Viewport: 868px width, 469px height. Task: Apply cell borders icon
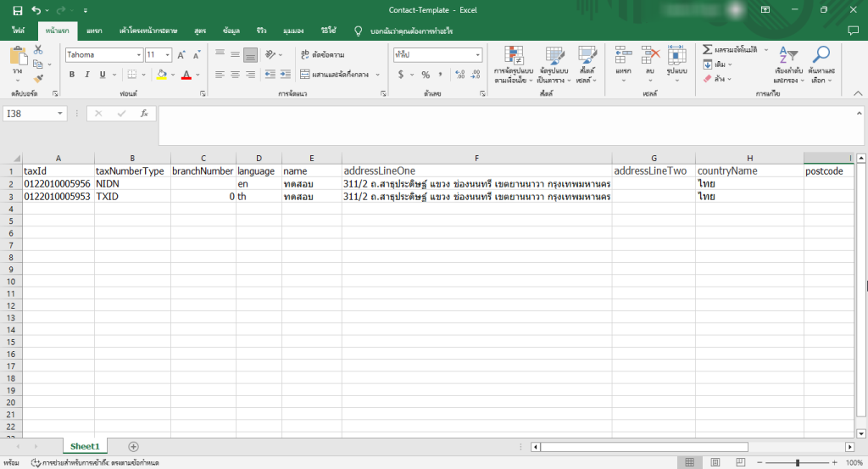(131, 74)
